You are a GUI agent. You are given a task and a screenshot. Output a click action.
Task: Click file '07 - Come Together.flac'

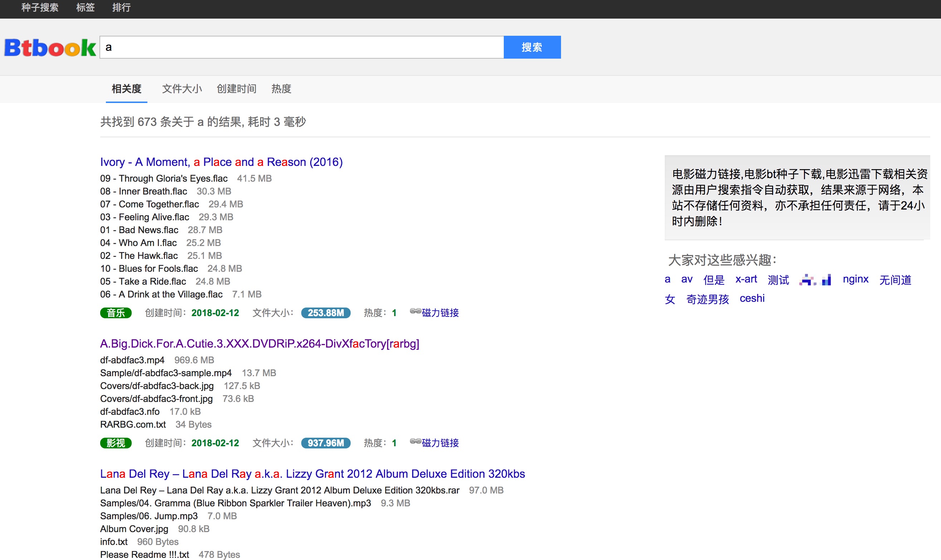pyautogui.click(x=150, y=204)
